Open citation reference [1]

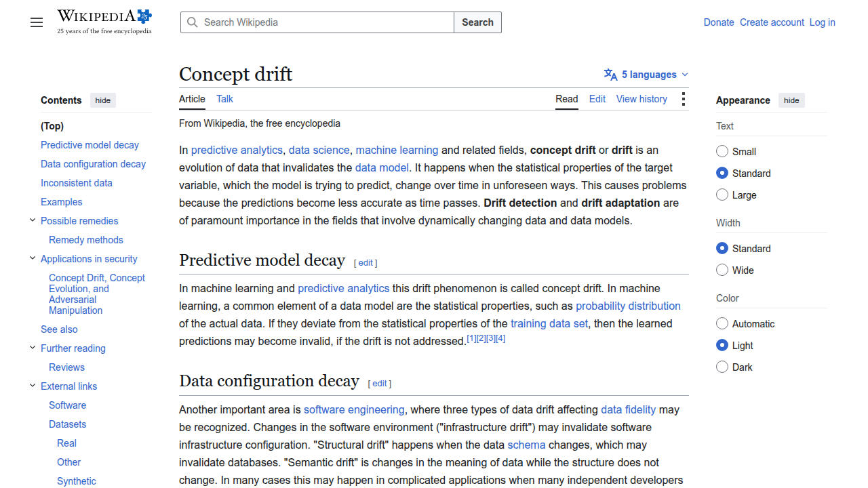(x=471, y=338)
